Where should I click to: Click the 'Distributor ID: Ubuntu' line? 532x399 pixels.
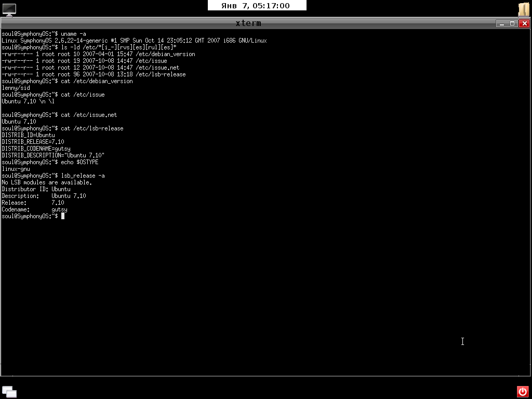36,189
